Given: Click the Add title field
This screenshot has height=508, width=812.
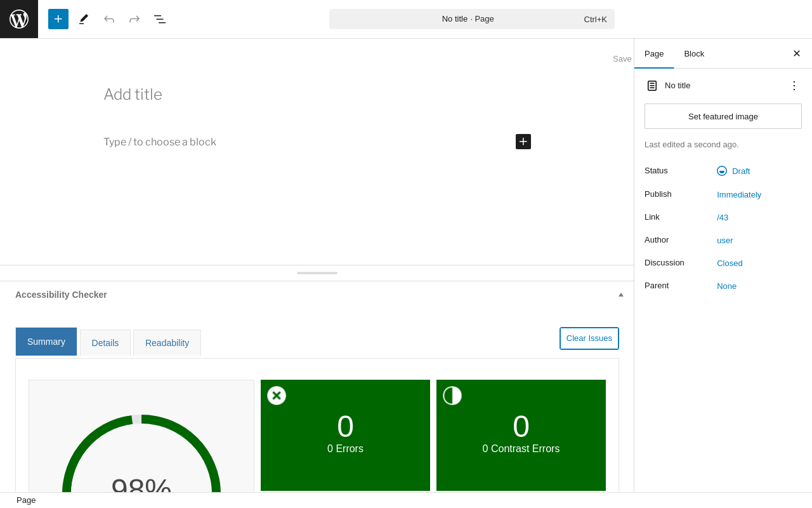Looking at the screenshot, I should click(317, 95).
